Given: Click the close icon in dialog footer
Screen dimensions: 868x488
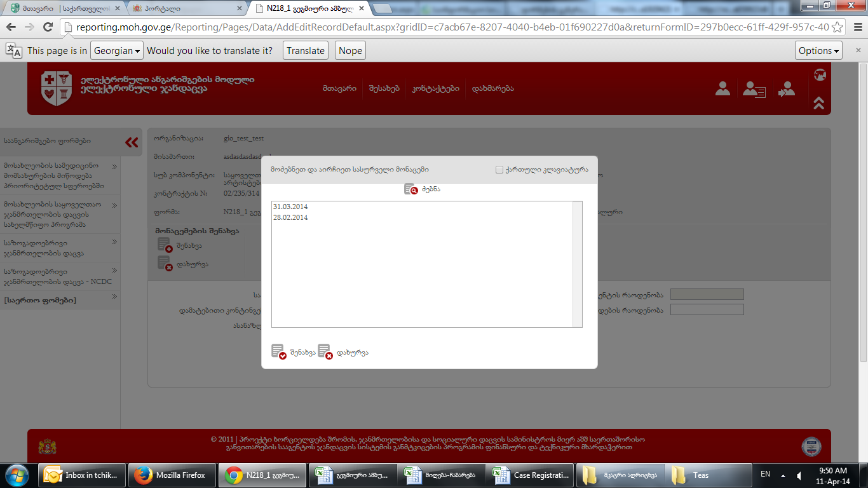Looking at the screenshot, I should (325, 352).
